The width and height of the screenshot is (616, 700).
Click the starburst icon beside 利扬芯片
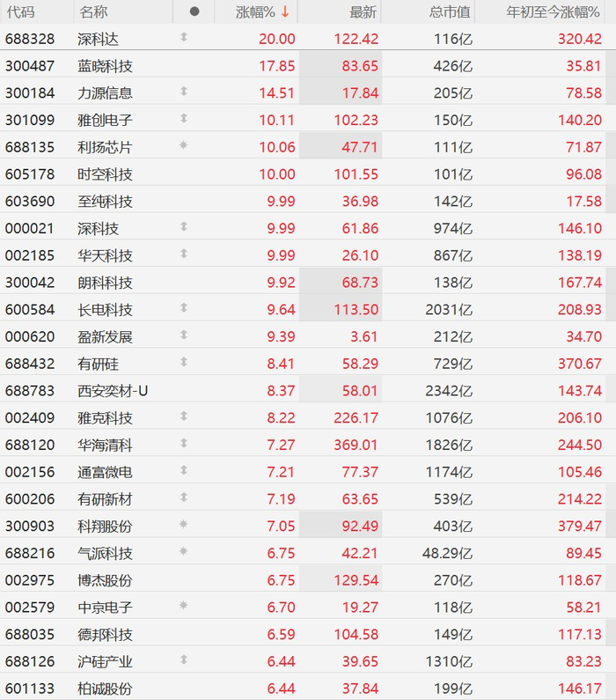coord(183,145)
